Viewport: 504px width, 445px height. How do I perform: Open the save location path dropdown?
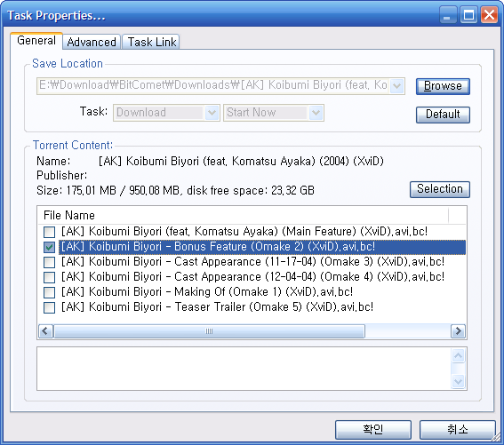coord(397,86)
